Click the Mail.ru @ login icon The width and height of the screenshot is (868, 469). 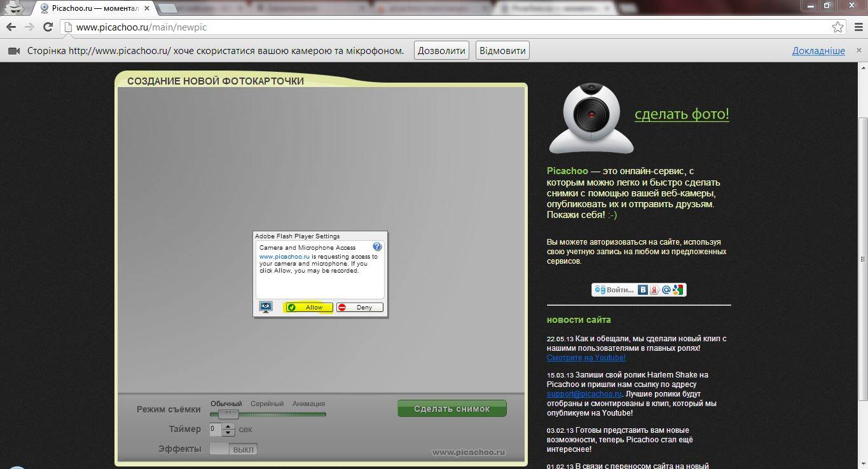[666, 290]
